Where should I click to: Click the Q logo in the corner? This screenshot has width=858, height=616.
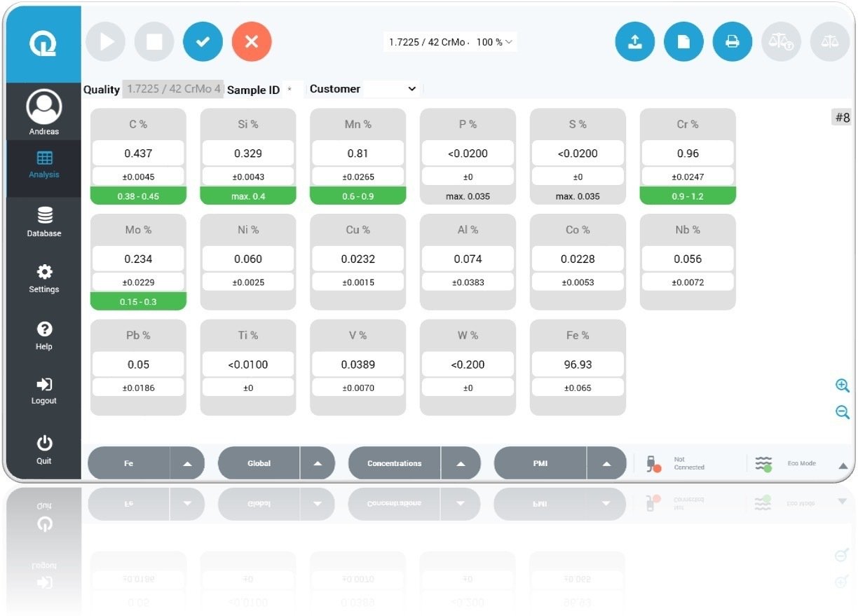coord(43,43)
